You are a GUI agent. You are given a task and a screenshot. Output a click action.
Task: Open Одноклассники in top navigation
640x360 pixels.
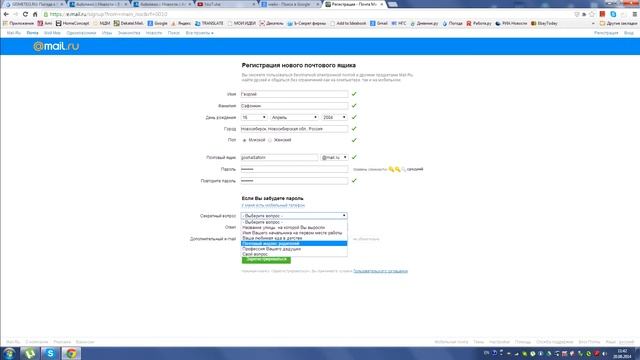81,33
